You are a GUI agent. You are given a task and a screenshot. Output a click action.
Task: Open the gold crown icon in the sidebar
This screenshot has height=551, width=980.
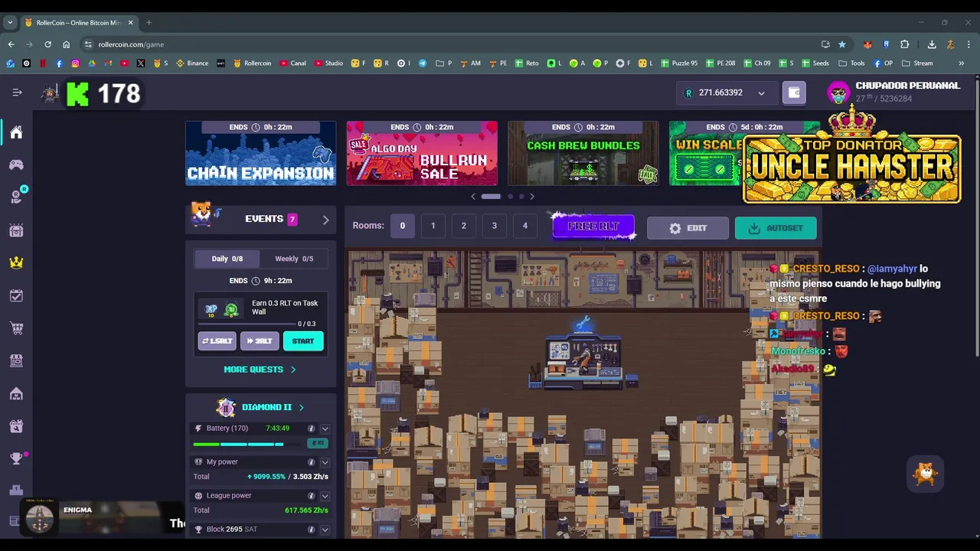(16, 262)
